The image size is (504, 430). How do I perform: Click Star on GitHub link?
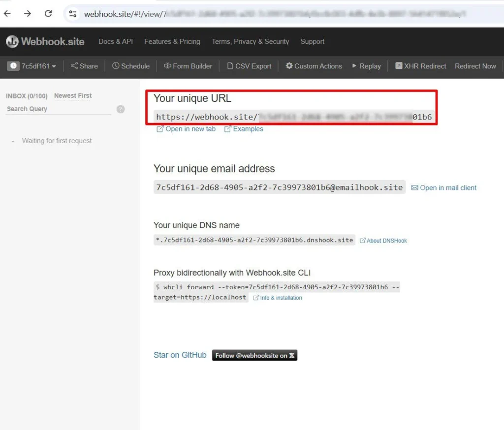click(x=180, y=355)
